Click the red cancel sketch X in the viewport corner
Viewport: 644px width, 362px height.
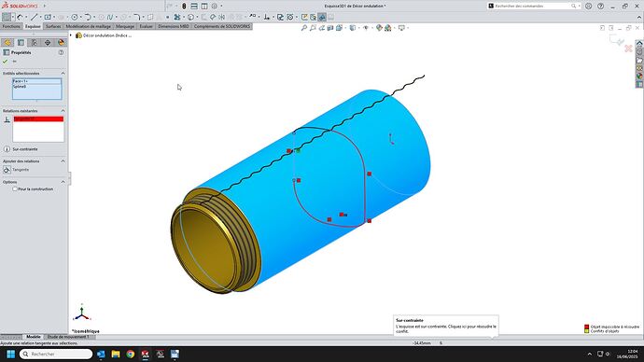(x=628, y=49)
